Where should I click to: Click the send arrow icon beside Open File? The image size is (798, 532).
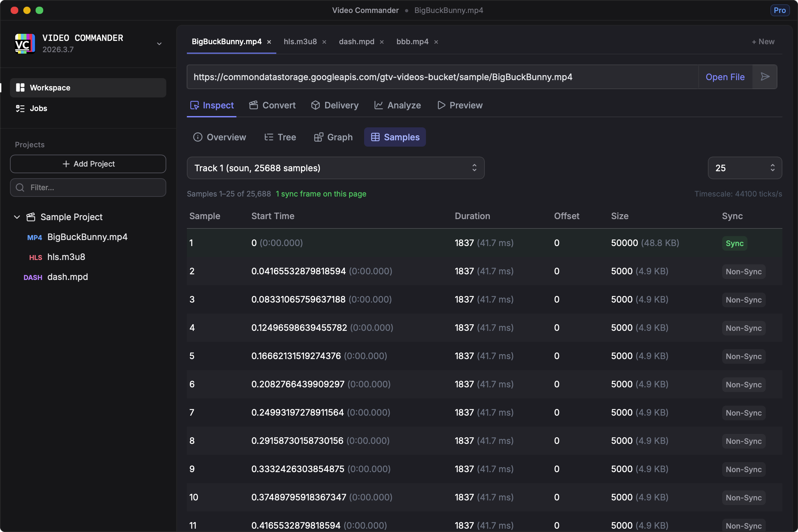tap(764, 77)
